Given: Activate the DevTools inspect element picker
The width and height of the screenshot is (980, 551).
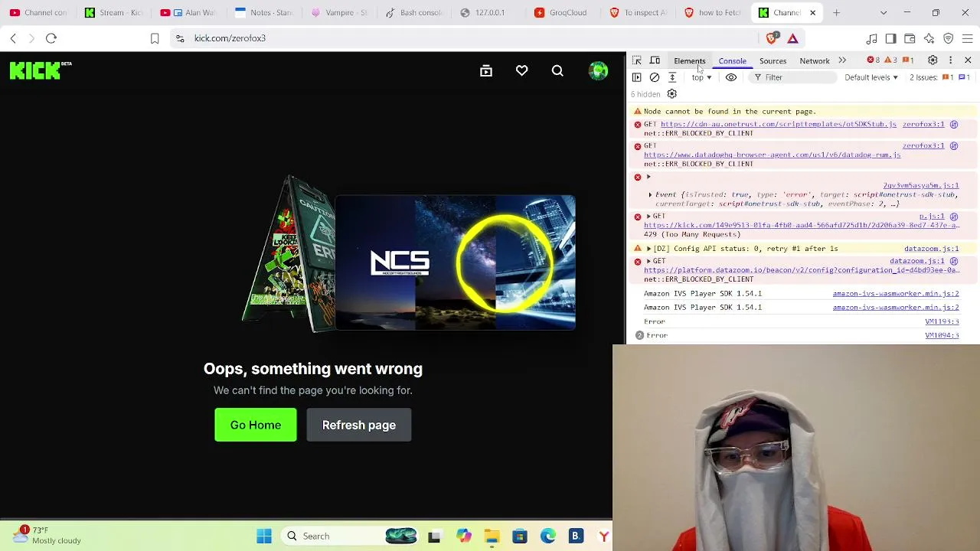Looking at the screenshot, I should pos(637,60).
